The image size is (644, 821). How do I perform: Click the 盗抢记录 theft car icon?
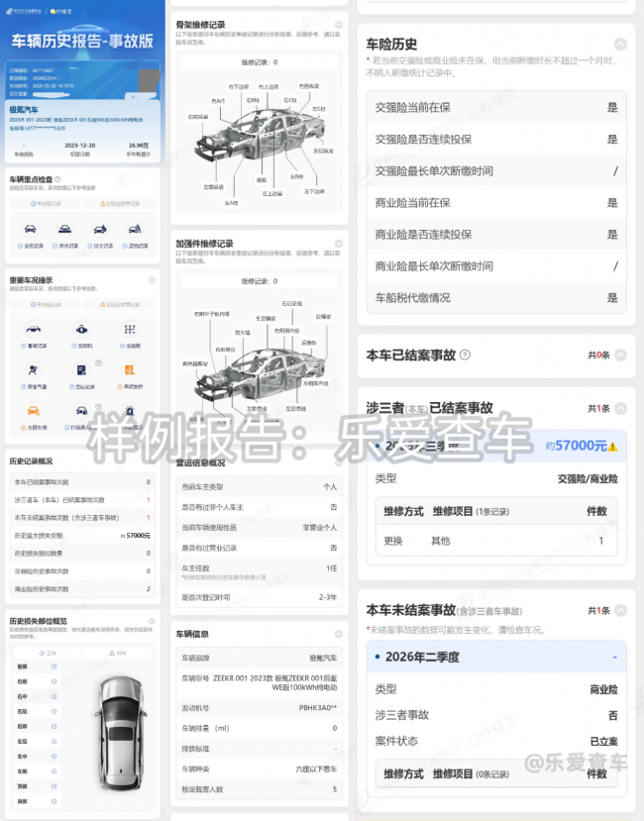point(135,229)
